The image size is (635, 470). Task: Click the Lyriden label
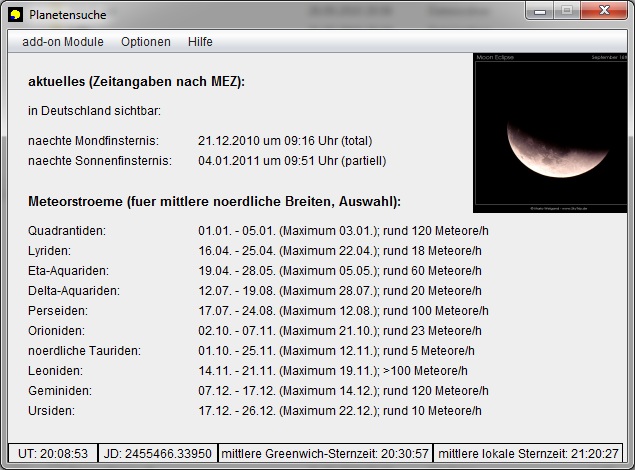(x=49, y=251)
